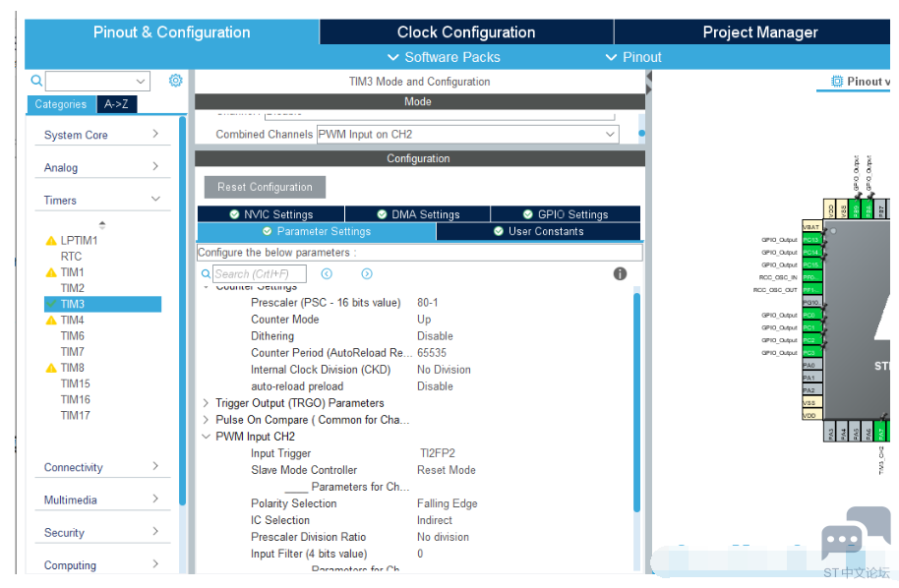Select TIM15 in the timers list
The height and width of the screenshot is (588, 899).
coord(75,383)
